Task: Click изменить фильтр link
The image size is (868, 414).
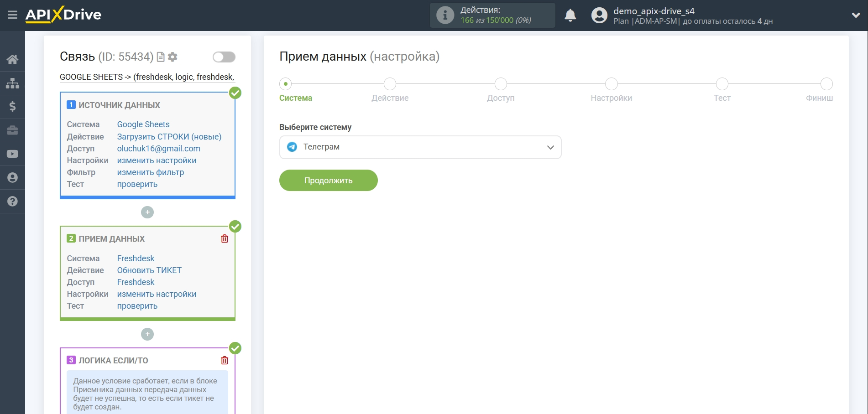Action: click(151, 172)
